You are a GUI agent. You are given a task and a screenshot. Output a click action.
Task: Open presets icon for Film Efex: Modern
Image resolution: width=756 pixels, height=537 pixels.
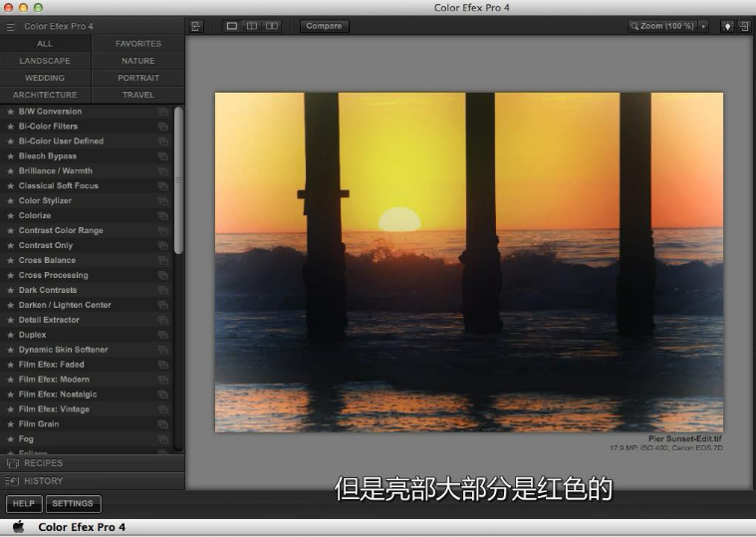point(163,381)
